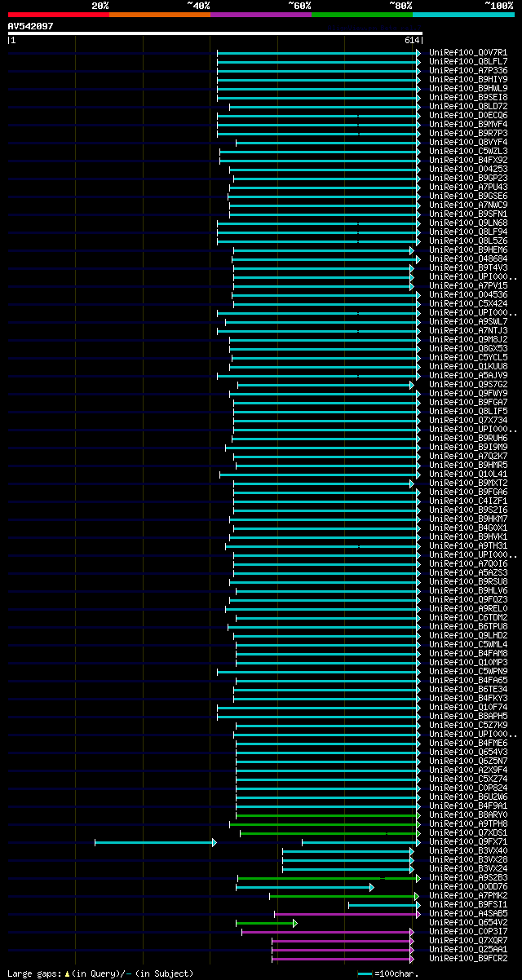522x980 pixels.
Task: Select the UniRef100_A9TH31 label
Action: (468, 545)
